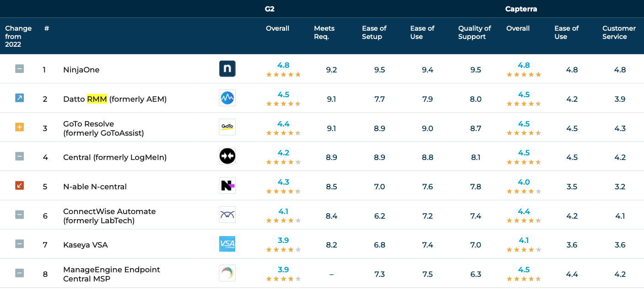Open the Central (formerly LogMeIn) logo icon

pos(227,156)
